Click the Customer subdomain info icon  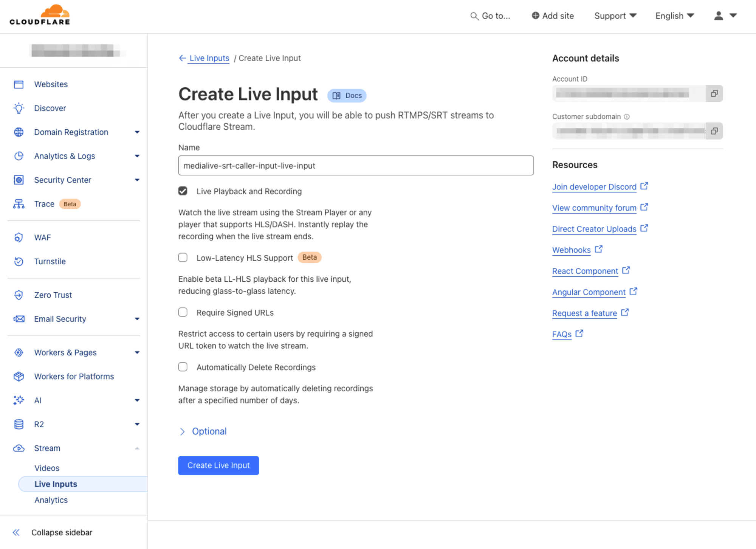pos(627,117)
